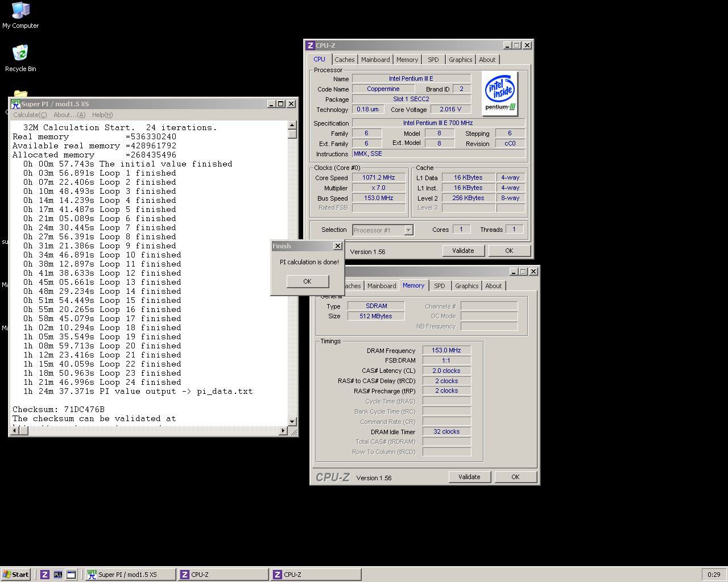This screenshot has width=728, height=582.
Task: Click the memory Type field SDRAM
Action: pos(377,306)
